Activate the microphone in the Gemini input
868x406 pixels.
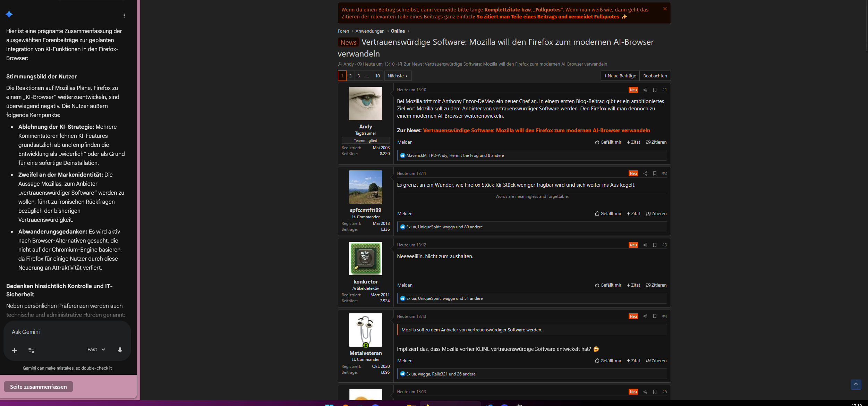point(120,350)
